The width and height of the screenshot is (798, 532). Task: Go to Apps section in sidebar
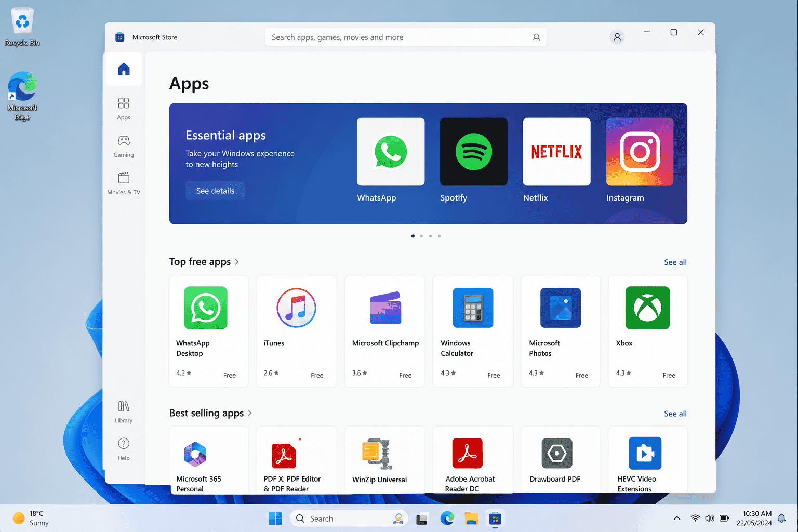124,109
